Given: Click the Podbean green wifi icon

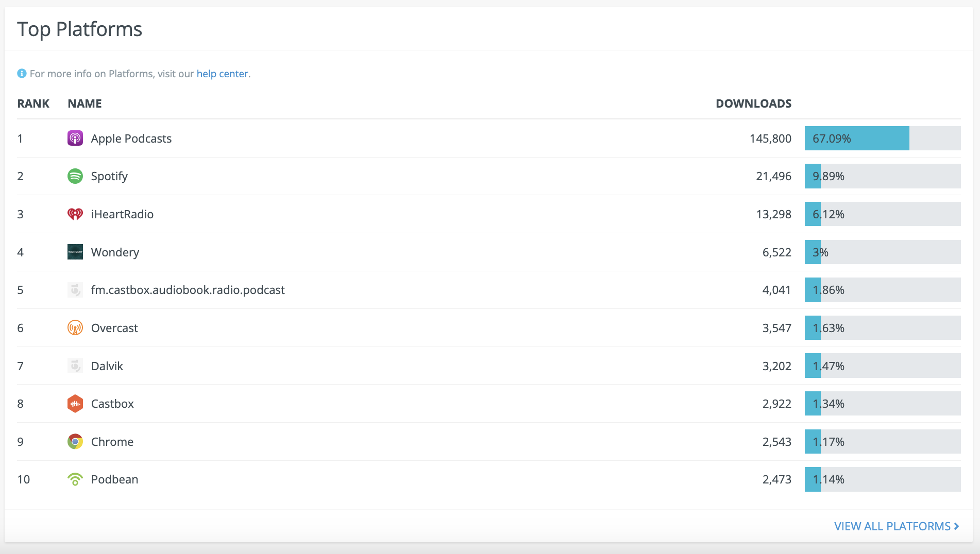Looking at the screenshot, I should tap(75, 479).
